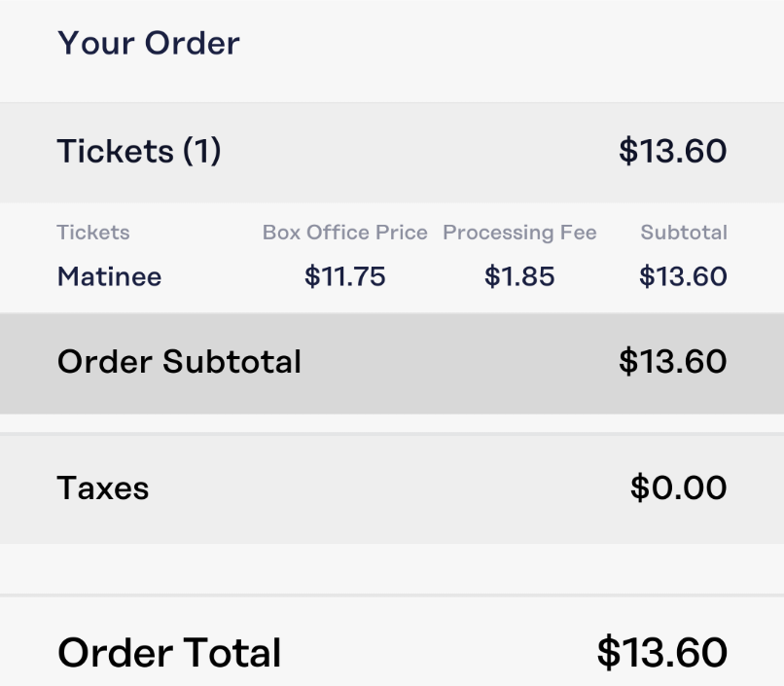Click the $0.00 taxes amount
This screenshot has height=686, width=784.
point(679,488)
